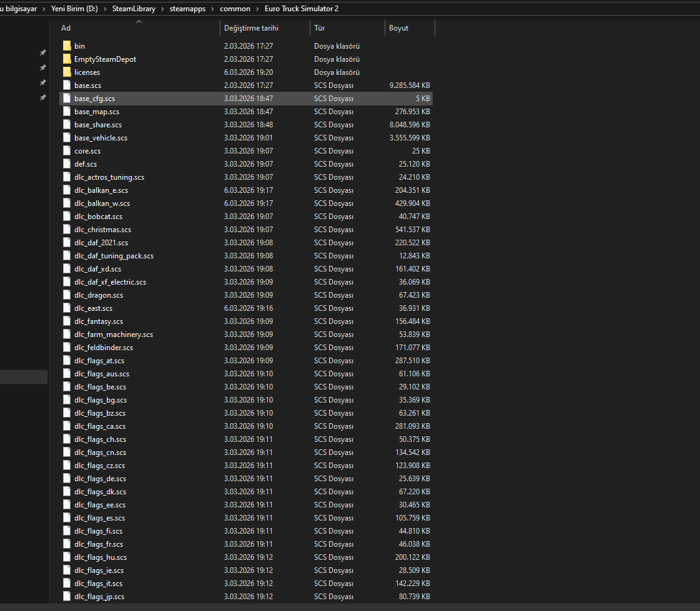Select the base_share.scs file icon
This screenshot has width=700, height=611.
tap(67, 125)
